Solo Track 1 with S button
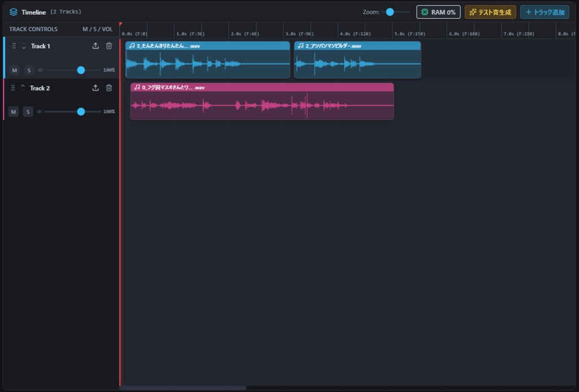 tap(29, 70)
